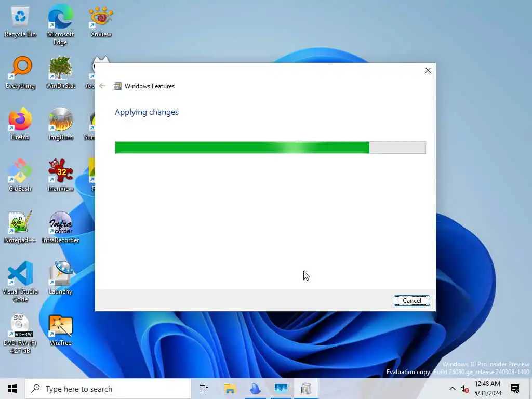Screen dimensions: 532x399
Task: Show hidden system tray icons
Action: (453, 389)
